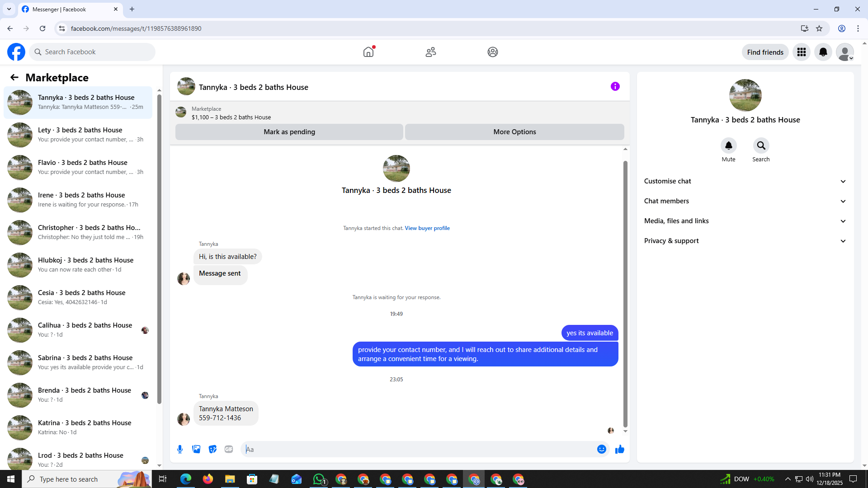Open the Facebook menu grid icon
Screen dimensions: 868x488
(x=801, y=52)
